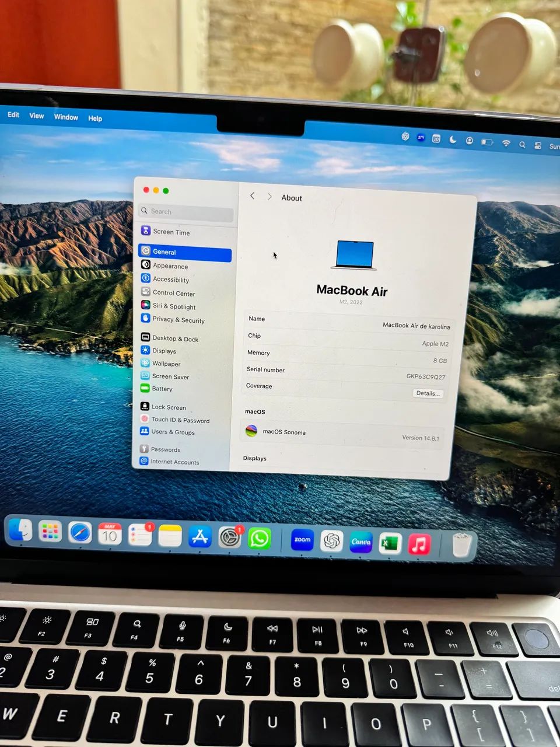560x747 pixels.
Task: Click the Zoom status icon in menu bar
Action: coord(421,138)
